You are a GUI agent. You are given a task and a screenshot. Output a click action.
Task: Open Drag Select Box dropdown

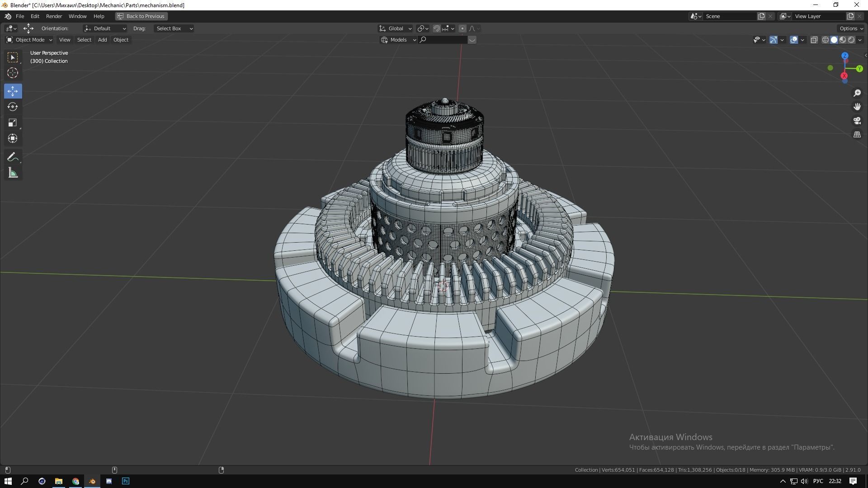click(174, 28)
